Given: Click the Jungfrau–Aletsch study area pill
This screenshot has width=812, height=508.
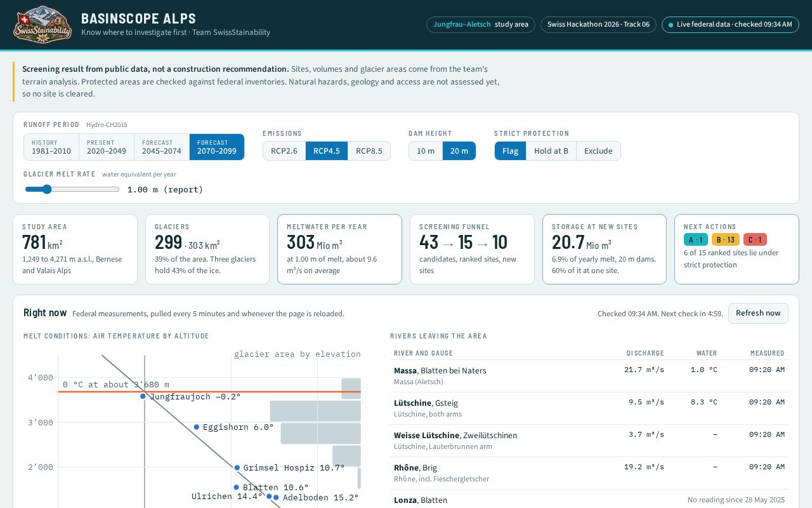Looking at the screenshot, I should (481, 25).
